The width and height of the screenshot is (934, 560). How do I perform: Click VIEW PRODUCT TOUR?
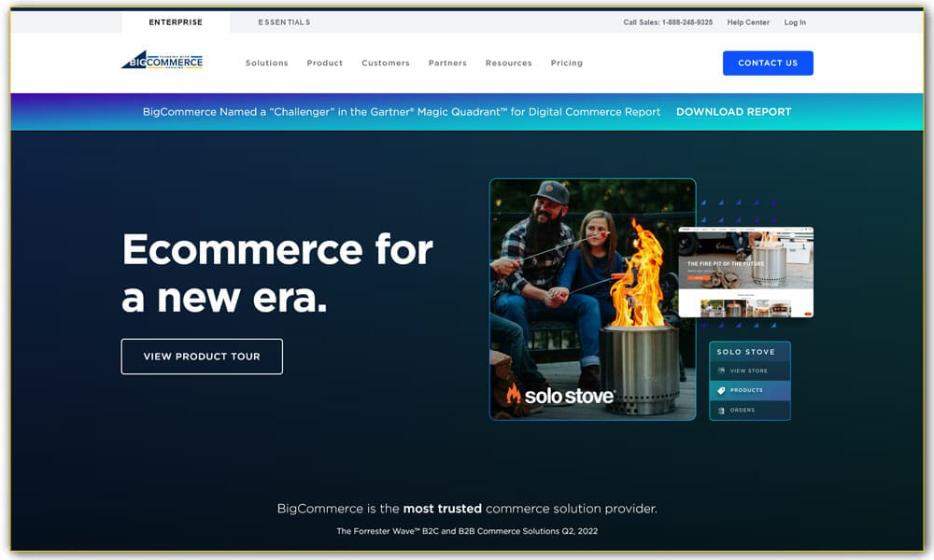click(202, 356)
